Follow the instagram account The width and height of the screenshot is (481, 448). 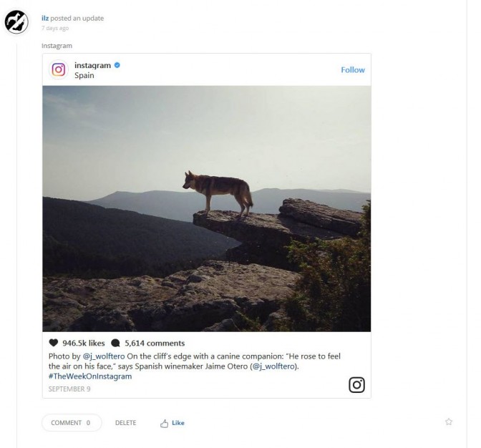tap(352, 70)
